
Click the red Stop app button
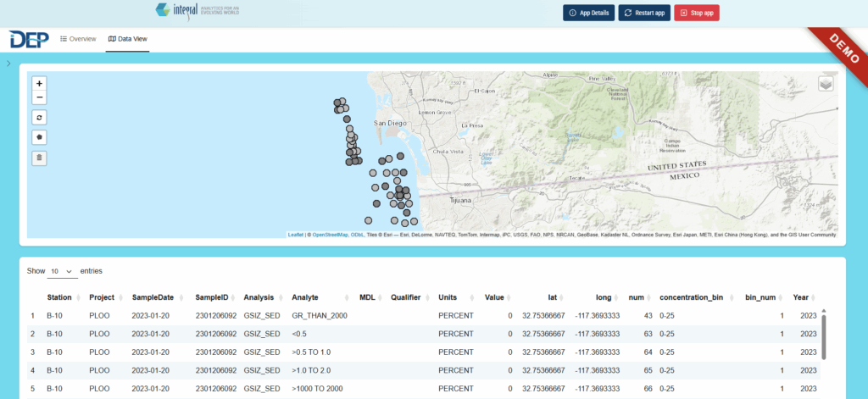pyautogui.click(x=696, y=13)
